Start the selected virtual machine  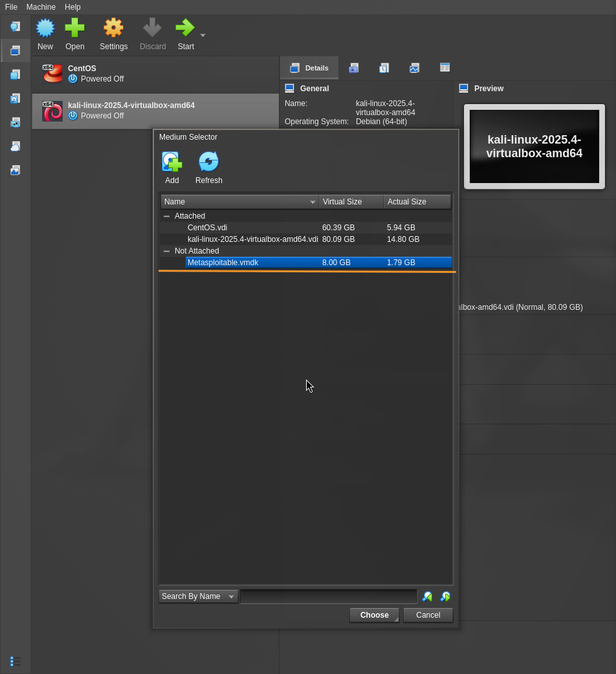(x=186, y=34)
